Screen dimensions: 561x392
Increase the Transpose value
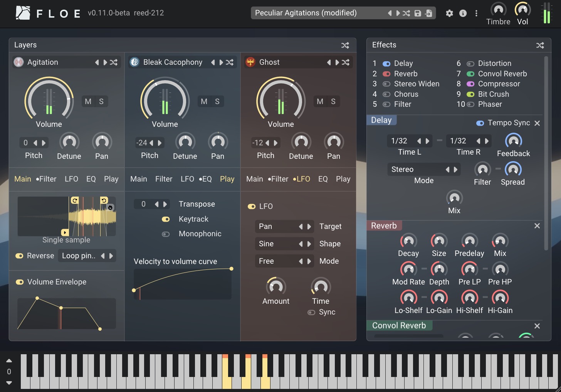pos(165,204)
